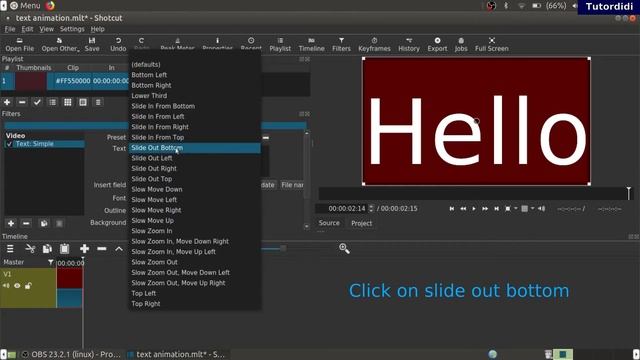The height and width of the screenshot is (360, 640).
Task: Append to the track with the timeline plus icon
Action: 84,249
